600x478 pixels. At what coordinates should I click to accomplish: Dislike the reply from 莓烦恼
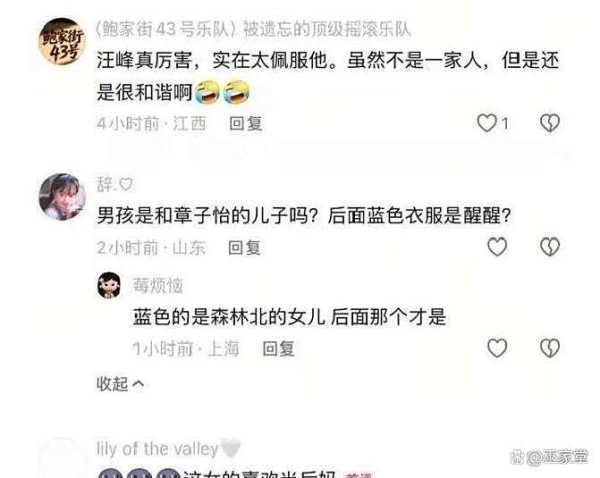click(x=550, y=348)
